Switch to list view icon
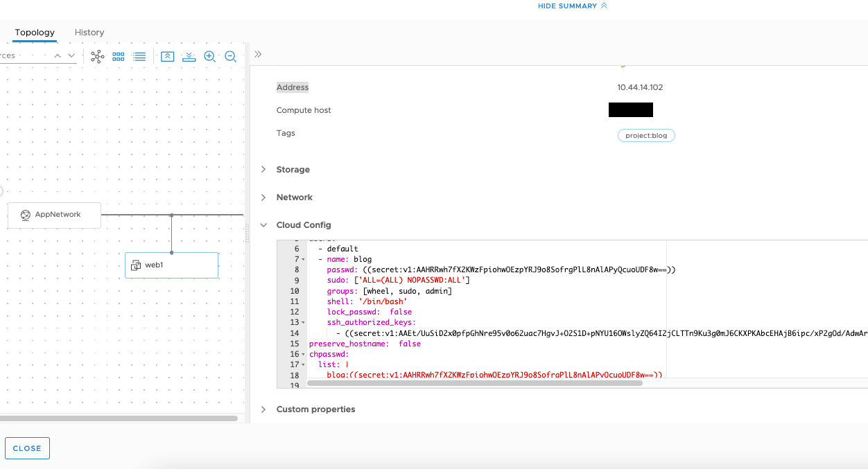This screenshot has height=469, width=868. coord(139,56)
